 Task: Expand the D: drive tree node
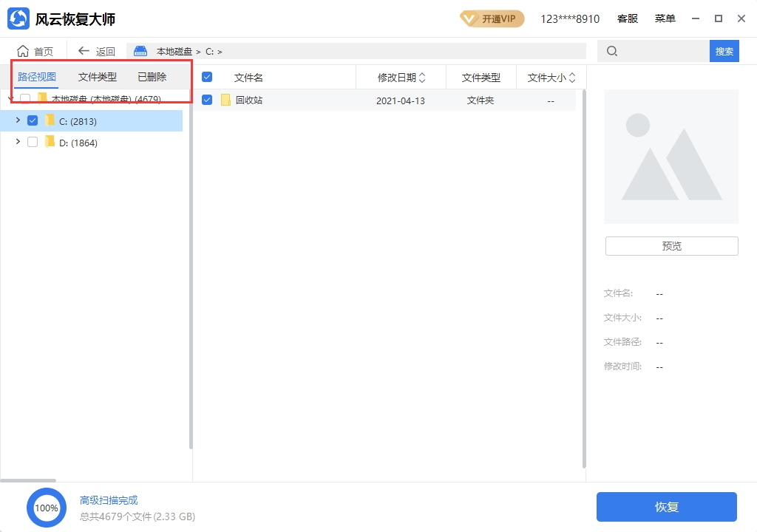click(x=18, y=142)
